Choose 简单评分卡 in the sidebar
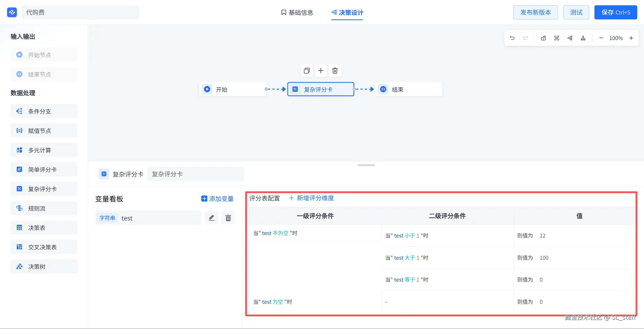The image size is (644, 329). (x=44, y=169)
